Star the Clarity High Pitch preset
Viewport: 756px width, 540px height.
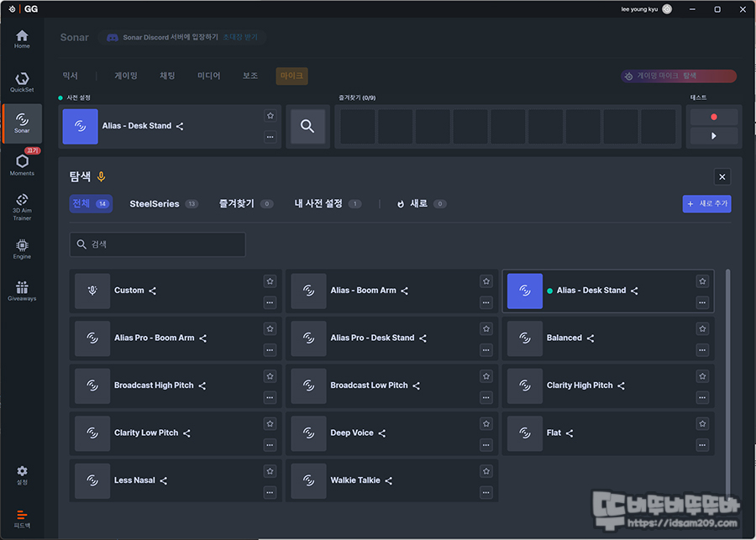(702, 376)
